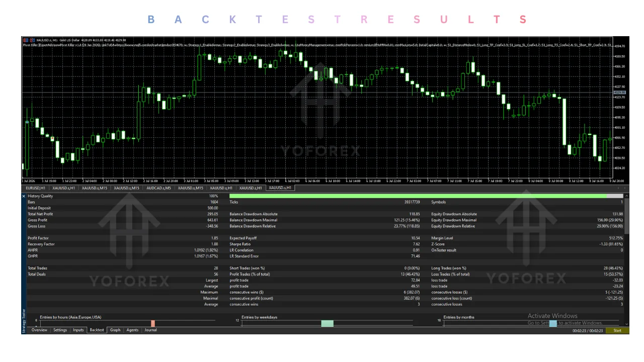Viewport: 644px width, 362px height.
Task: Switch to the EURUSD,H1 chart tab
Action: pyautogui.click(x=36, y=188)
